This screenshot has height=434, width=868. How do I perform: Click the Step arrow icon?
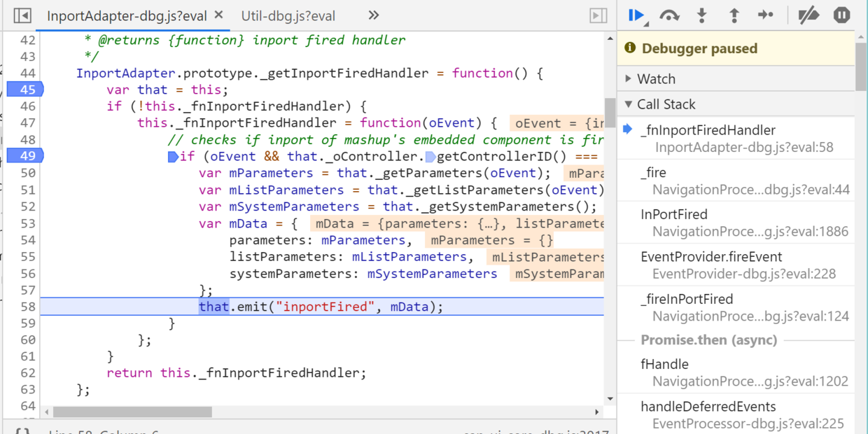(x=766, y=15)
